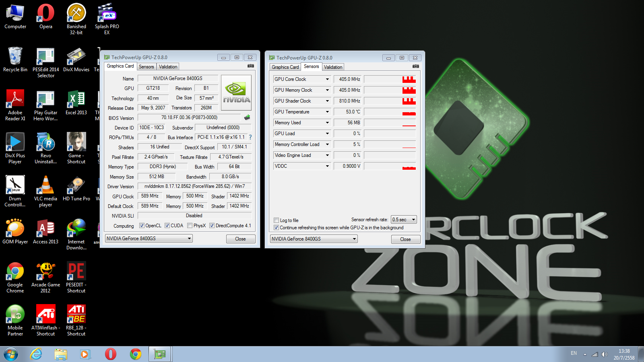Click the BIOS Version field
Image resolution: width=644 pixels, height=362 pixels.
(x=189, y=117)
